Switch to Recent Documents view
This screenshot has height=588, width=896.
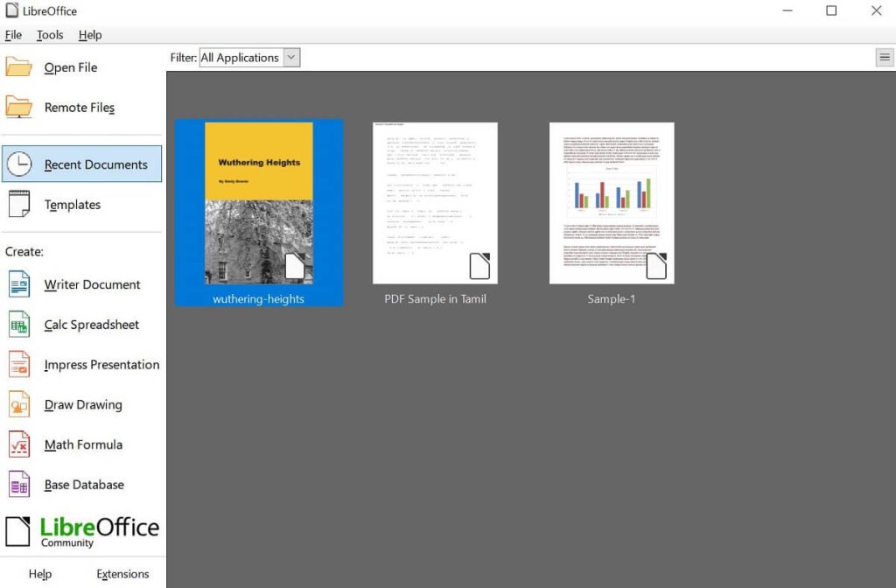click(x=97, y=164)
